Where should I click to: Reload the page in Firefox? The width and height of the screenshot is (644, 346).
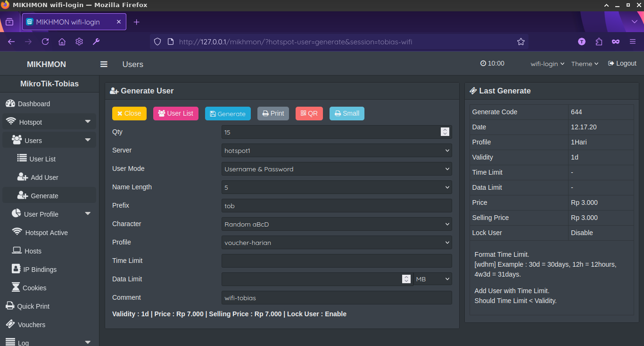pos(45,42)
